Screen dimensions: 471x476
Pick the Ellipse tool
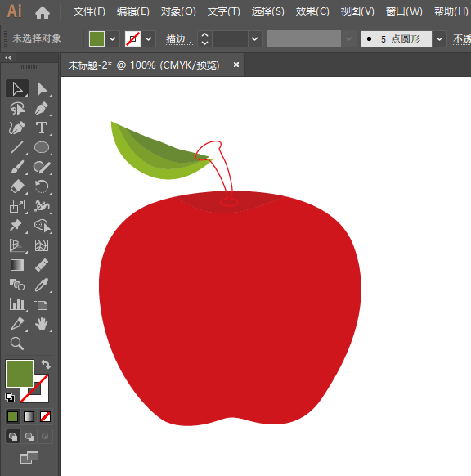click(42, 147)
